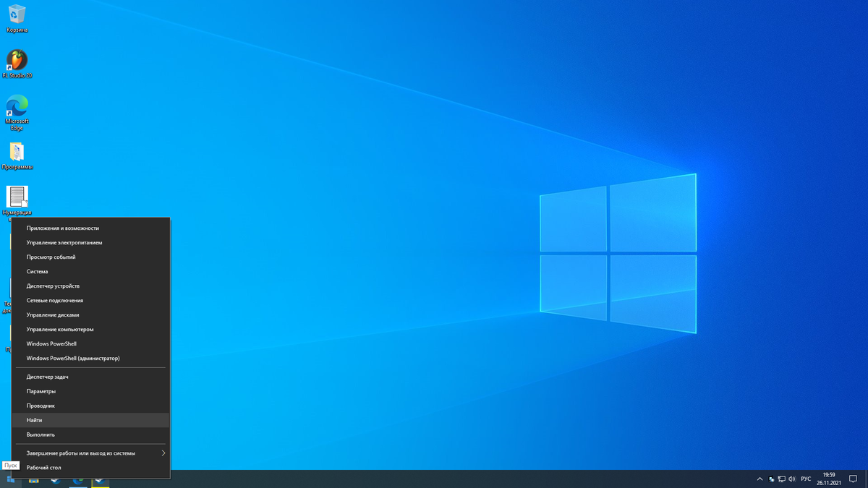The image size is (868, 488).
Task: Open Приложения и возможности from context menu
Action: 91,228
